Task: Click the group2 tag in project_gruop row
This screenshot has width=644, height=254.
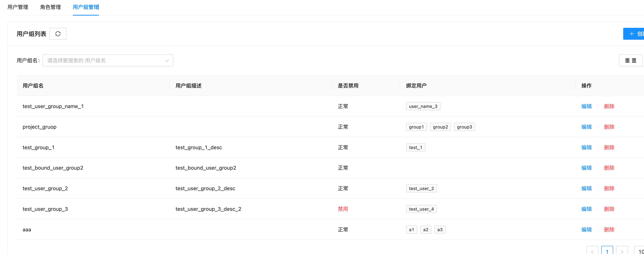Action: (x=440, y=127)
